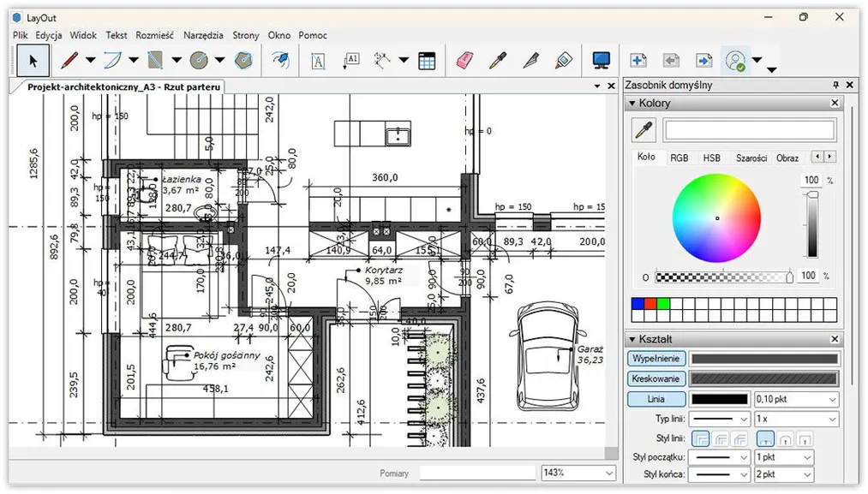Click the blue color swatch

pyautogui.click(x=637, y=304)
